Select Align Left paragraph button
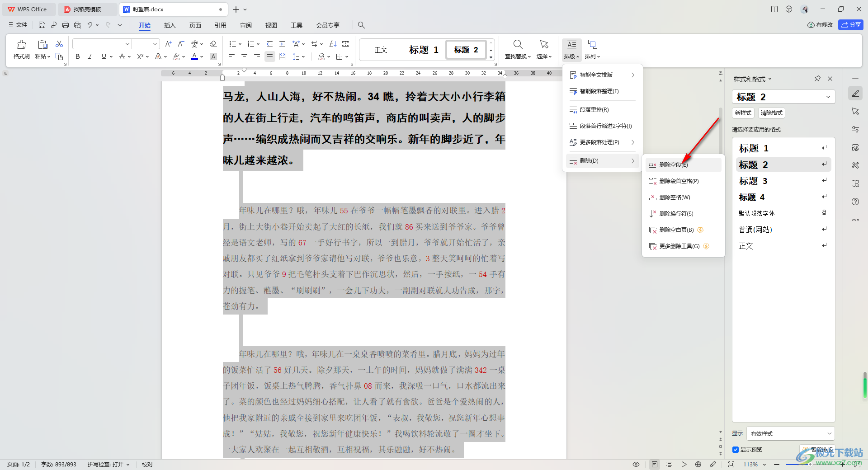The height and width of the screenshot is (470, 868). tap(231, 56)
